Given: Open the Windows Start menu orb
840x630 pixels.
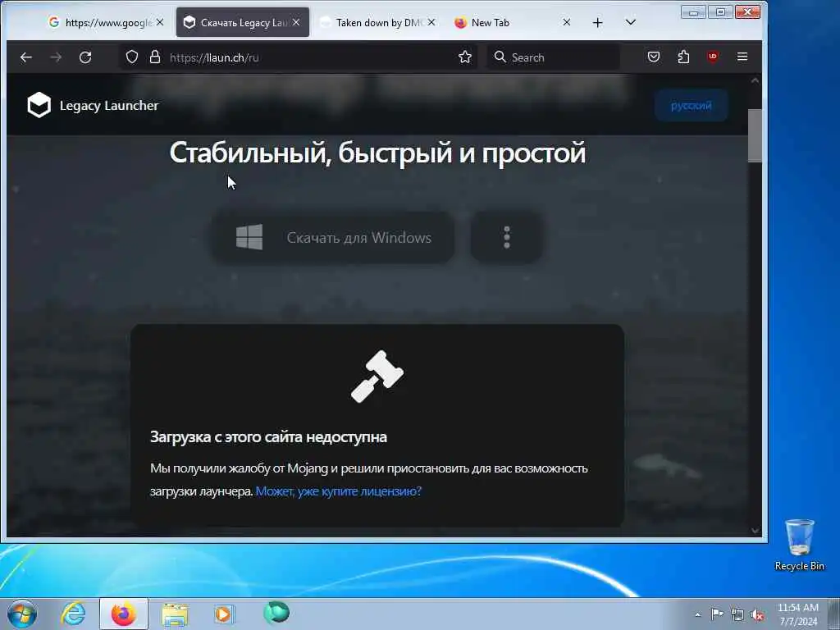Looking at the screenshot, I should pyautogui.click(x=22, y=614).
